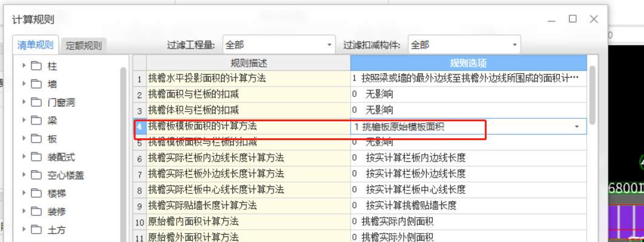Click option 按实计算栏板内边线长度
Image resolution: width=644 pixels, height=242 pixels.
[468, 158]
